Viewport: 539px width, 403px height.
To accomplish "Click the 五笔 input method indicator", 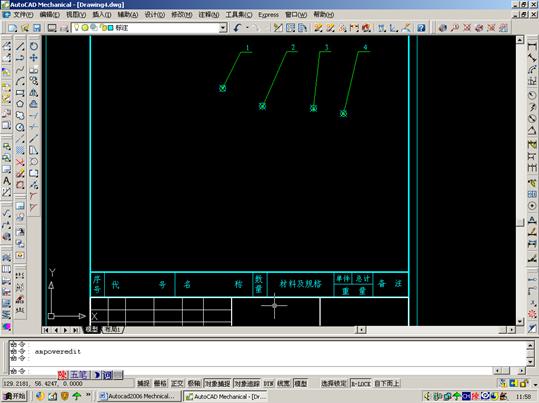I will coord(78,374).
